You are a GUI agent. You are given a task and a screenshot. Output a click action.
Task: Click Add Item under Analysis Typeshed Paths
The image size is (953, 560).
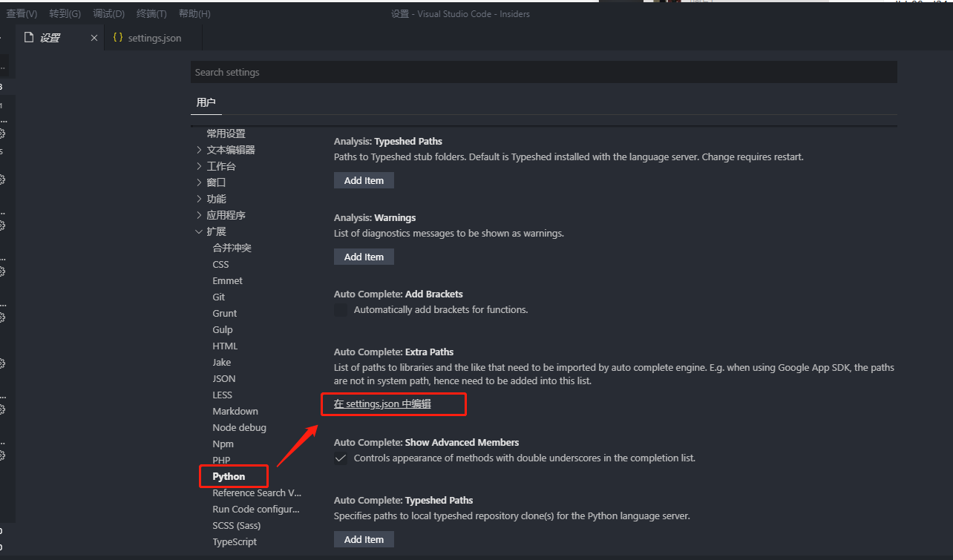point(364,180)
